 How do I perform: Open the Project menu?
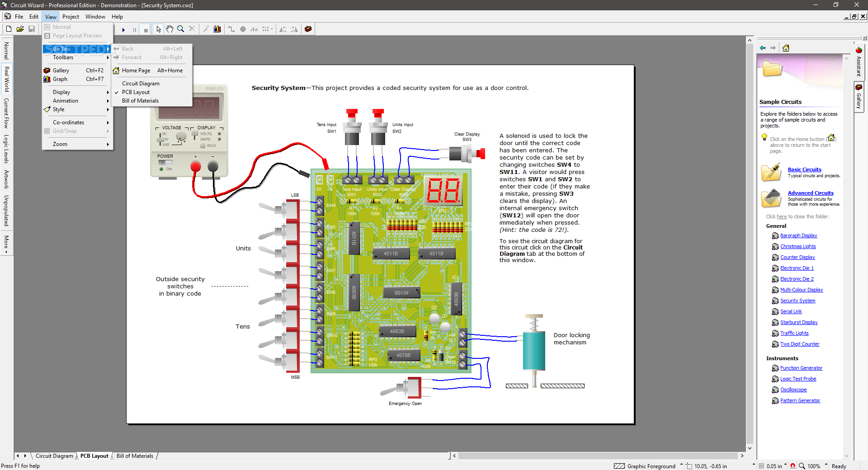71,17
